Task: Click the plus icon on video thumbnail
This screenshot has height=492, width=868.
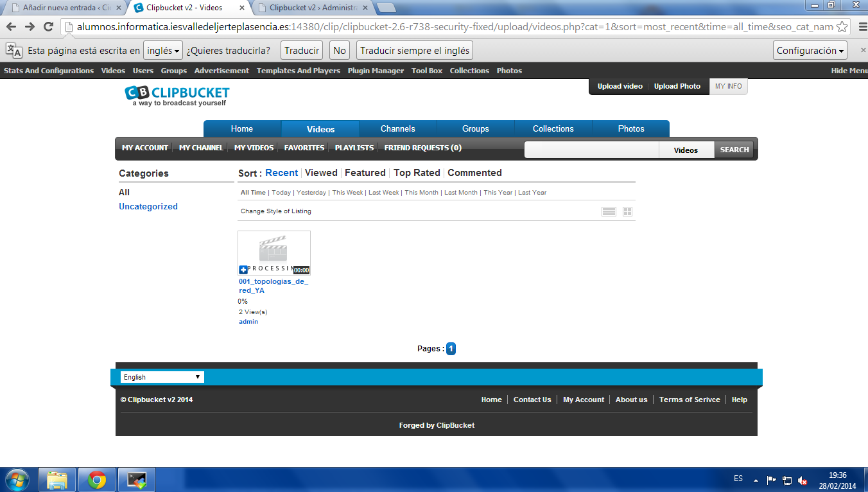Action: (x=243, y=270)
